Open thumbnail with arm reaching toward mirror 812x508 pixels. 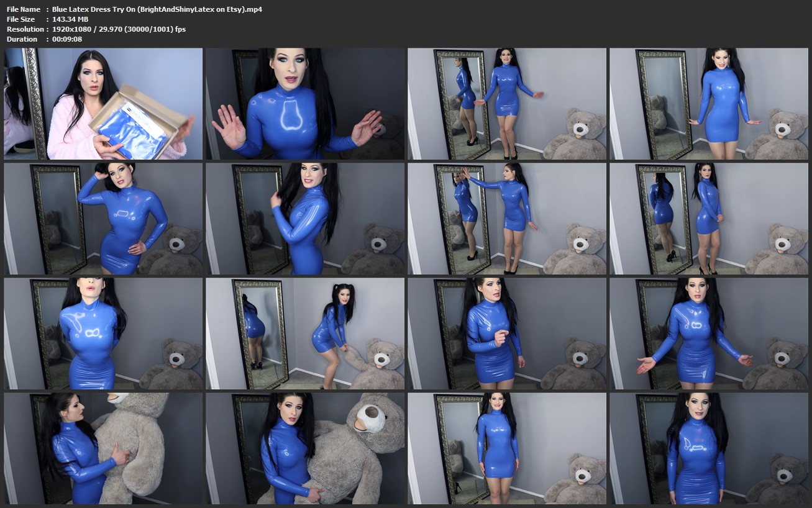(x=507, y=219)
